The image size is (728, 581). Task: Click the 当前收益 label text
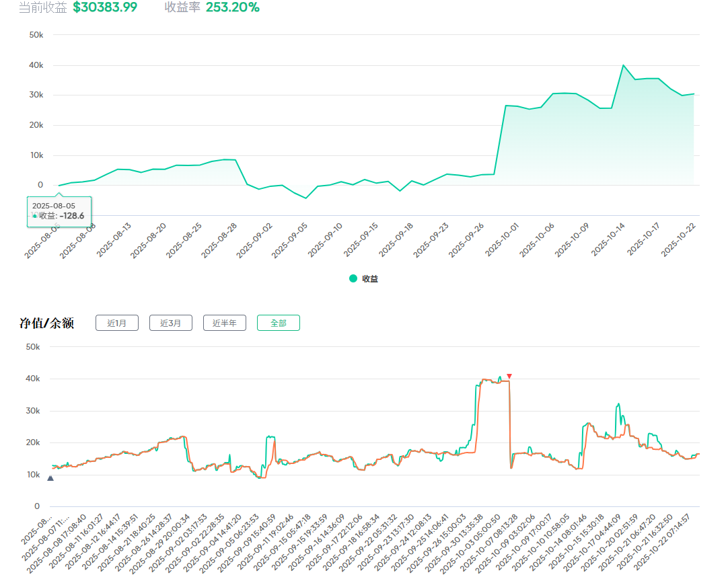tap(42, 7)
